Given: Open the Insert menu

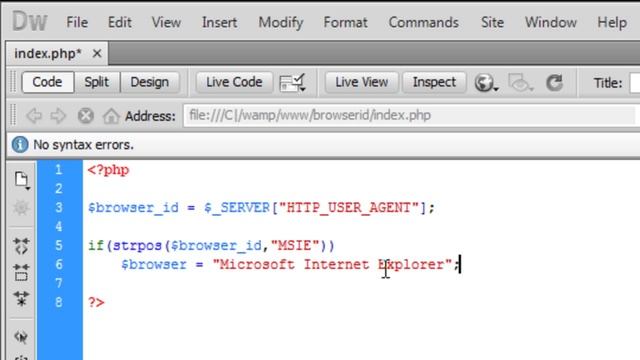Looking at the screenshot, I should click(219, 22).
